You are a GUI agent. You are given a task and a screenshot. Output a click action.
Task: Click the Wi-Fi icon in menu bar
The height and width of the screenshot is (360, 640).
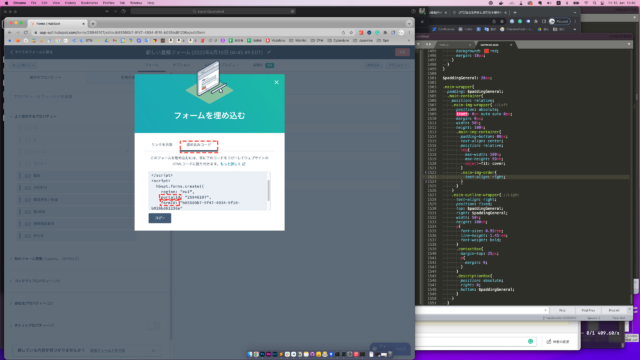click(x=586, y=3)
